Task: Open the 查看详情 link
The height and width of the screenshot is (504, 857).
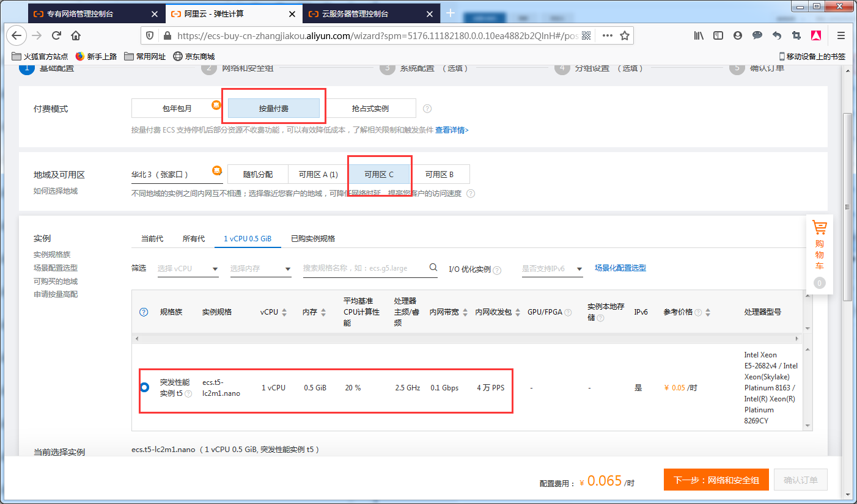Action: (x=449, y=130)
